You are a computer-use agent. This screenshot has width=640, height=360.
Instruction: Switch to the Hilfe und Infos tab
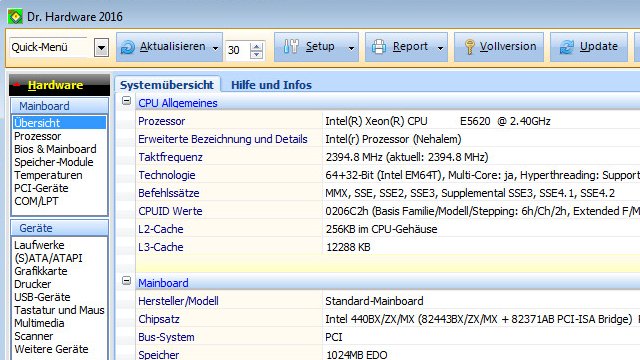[x=271, y=84]
